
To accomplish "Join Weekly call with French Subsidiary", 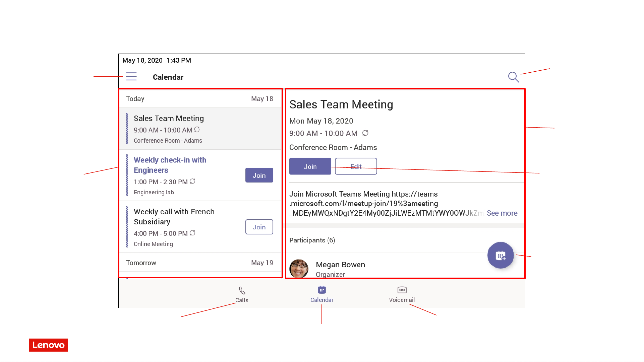I will coord(259,227).
